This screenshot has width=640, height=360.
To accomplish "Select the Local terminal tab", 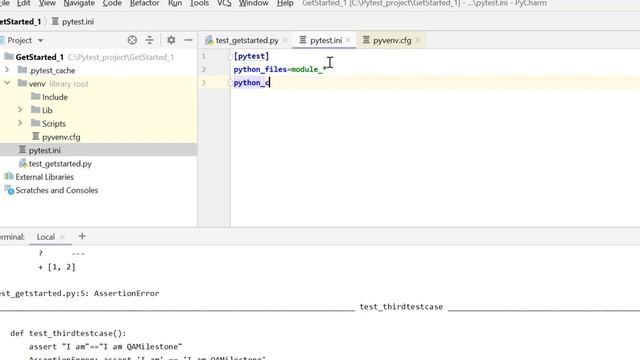I will click(x=45, y=237).
